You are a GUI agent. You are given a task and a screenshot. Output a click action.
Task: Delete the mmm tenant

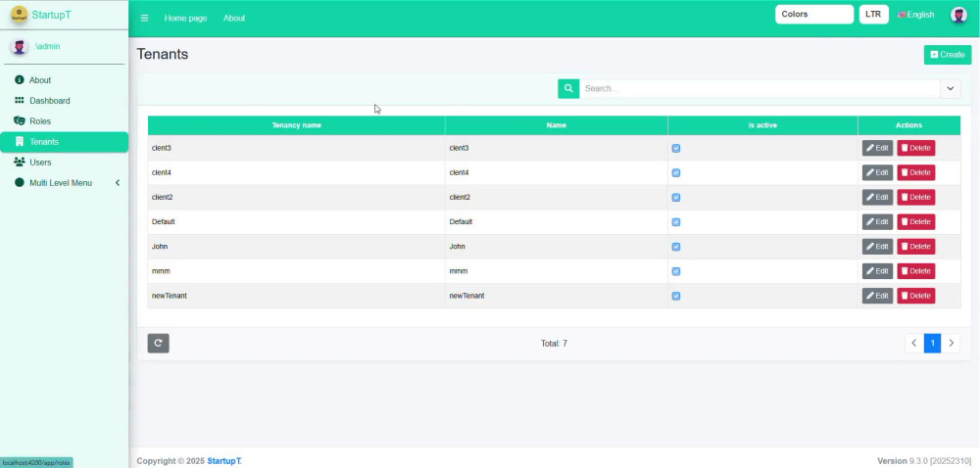click(x=916, y=271)
